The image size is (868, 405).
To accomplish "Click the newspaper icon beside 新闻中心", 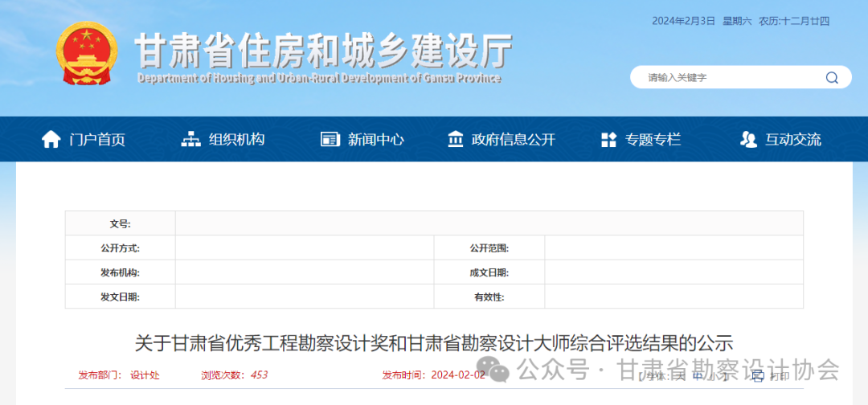I will [x=330, y=139].
